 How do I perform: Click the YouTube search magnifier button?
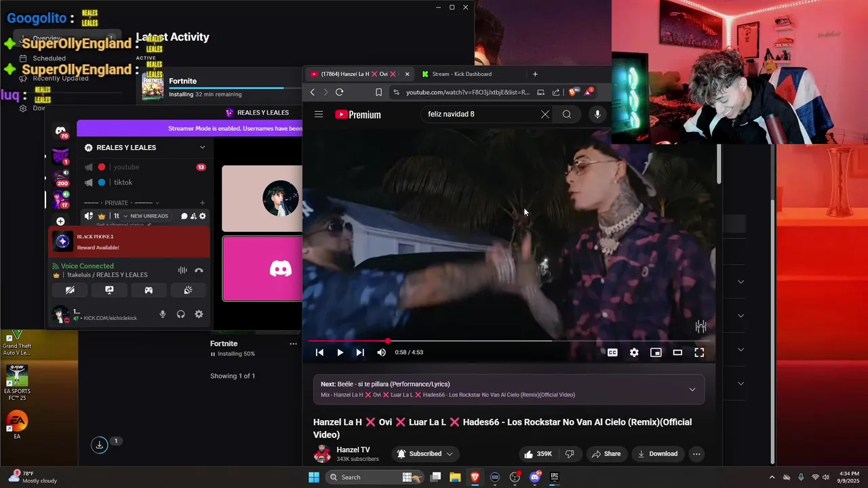pos(567,115)
